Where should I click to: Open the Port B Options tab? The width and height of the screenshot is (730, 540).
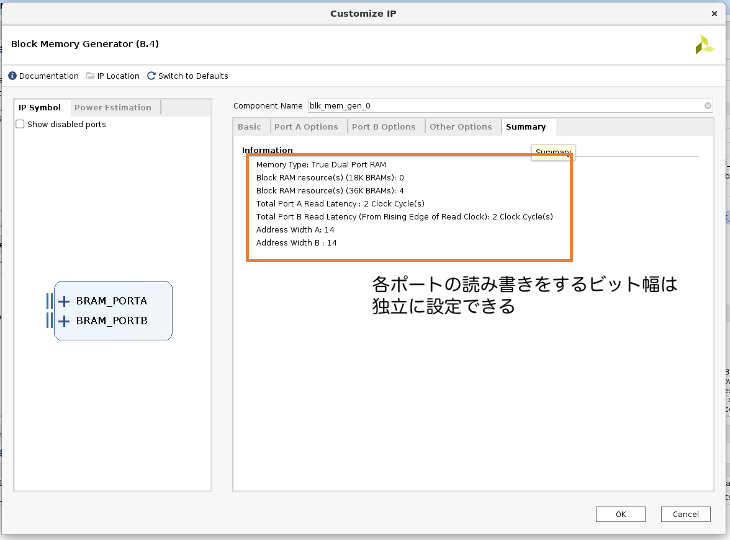click(x=384, y=127)
